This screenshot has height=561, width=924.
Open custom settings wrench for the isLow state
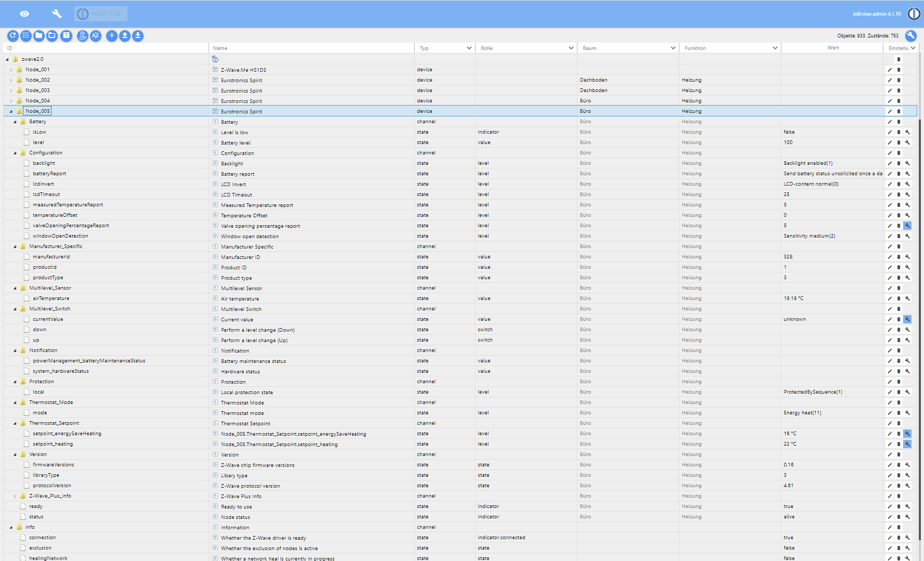907,132
